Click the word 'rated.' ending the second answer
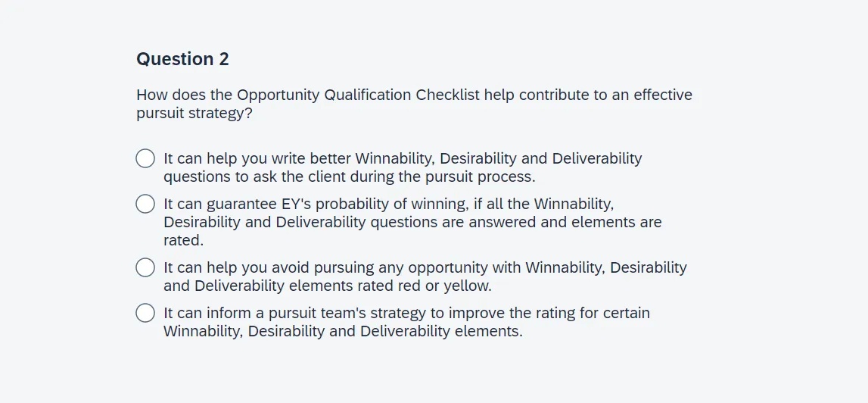 click(183, 240)
